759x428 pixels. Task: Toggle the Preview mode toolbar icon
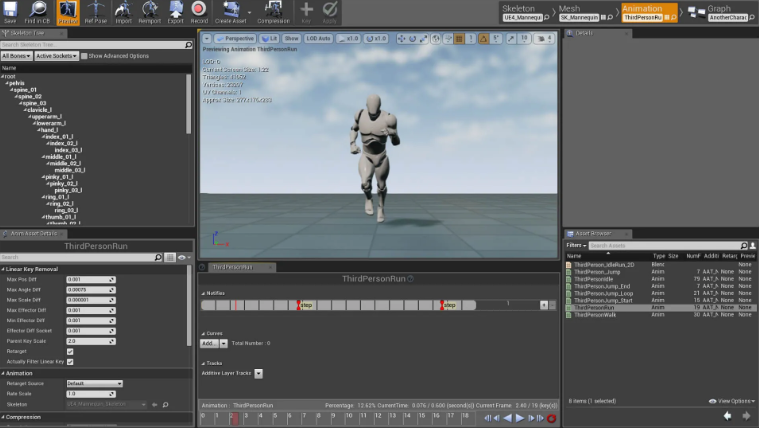tap(68, 12)
